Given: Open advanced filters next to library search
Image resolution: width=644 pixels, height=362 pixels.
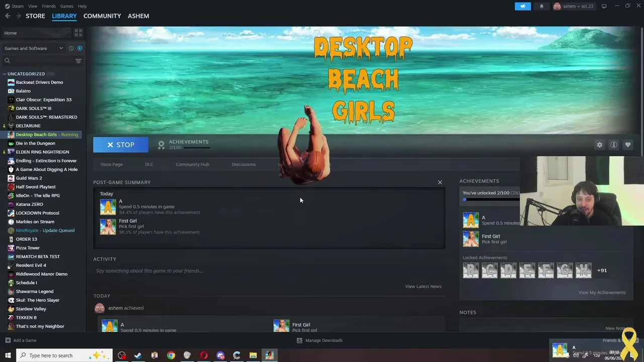Looking at the screenshot, I should click(x=78, y=61).
